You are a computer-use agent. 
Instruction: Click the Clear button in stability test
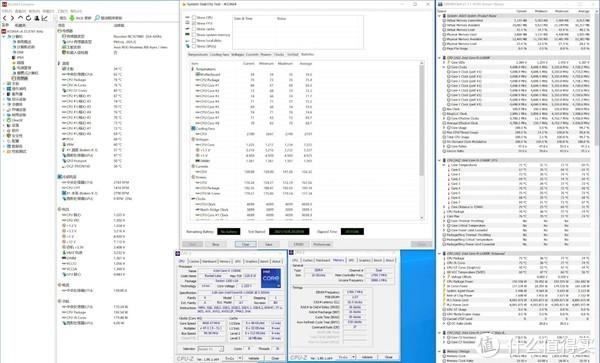click(x=245, y=244)
